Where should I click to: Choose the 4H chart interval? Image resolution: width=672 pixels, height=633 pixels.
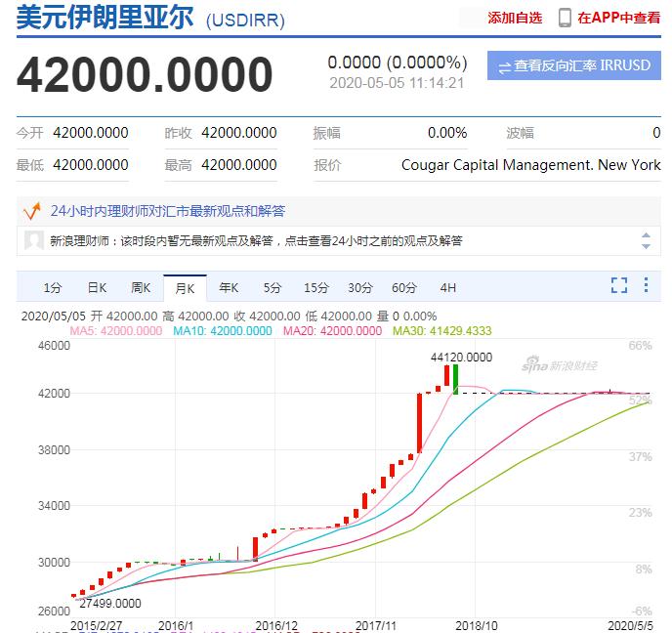448,287
